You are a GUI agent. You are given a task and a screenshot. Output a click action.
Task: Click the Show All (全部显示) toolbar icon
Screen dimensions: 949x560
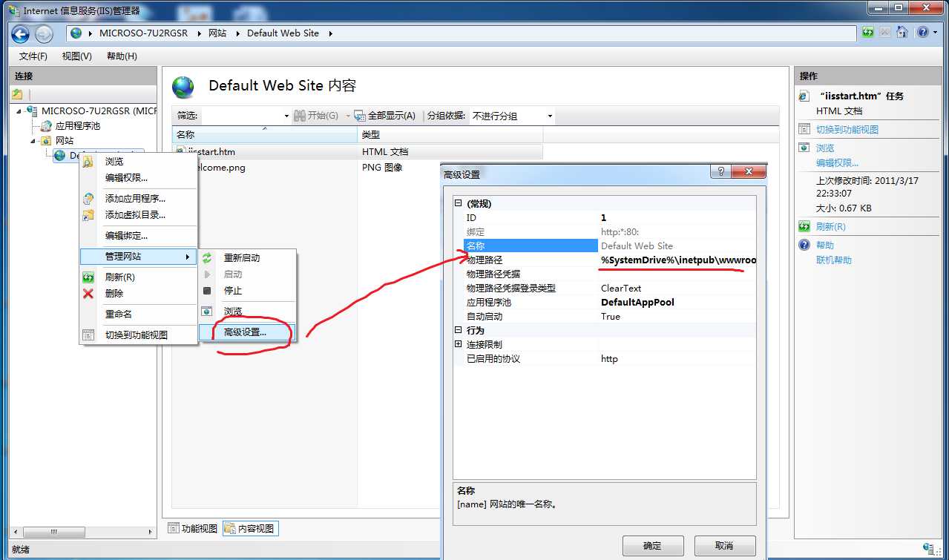point(360,116)
